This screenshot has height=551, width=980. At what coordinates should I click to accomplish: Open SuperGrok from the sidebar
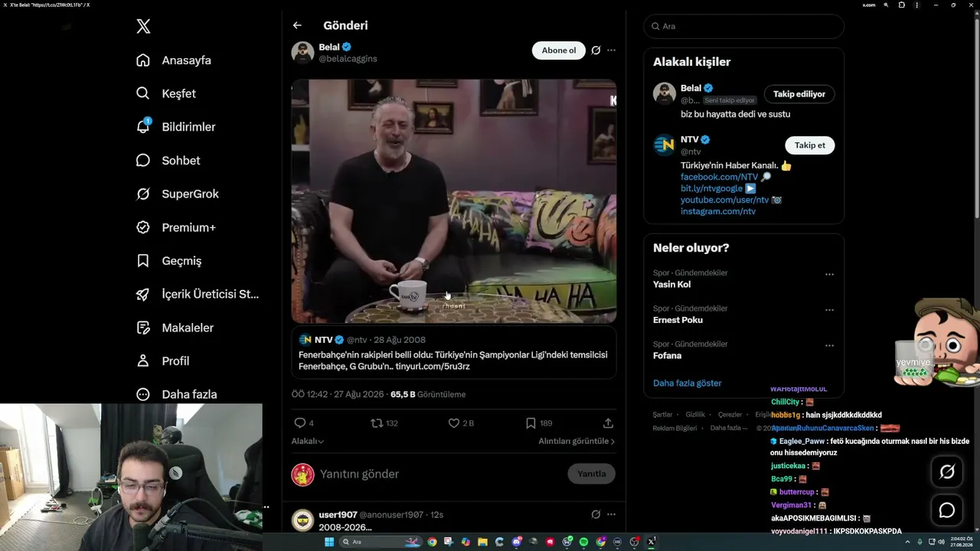pyautogui.click(x=177, y=194)
